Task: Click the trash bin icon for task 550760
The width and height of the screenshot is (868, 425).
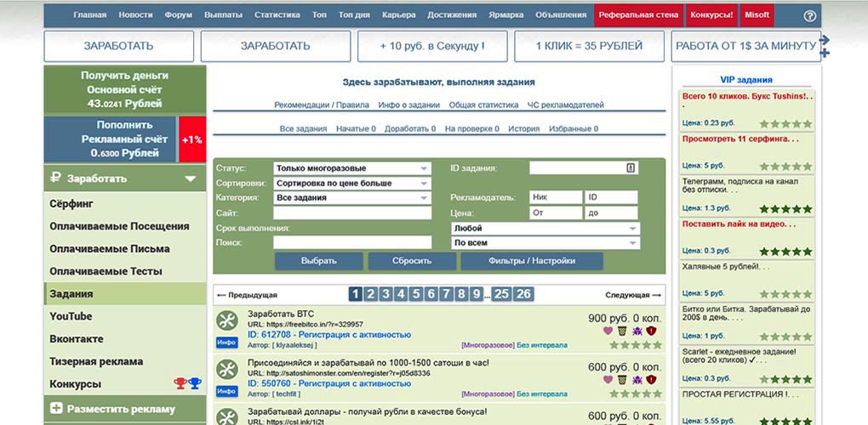Action: coord(623,380)
